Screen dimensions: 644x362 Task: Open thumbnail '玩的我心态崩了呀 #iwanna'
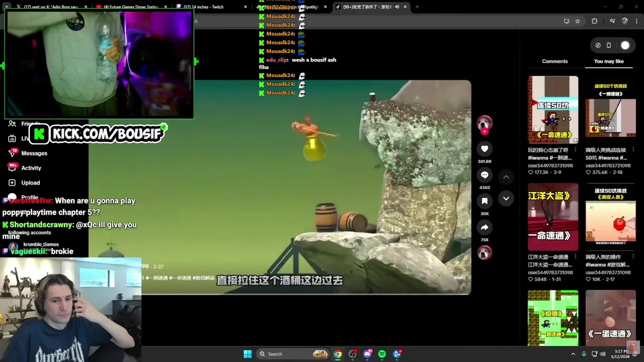(553, 110)
